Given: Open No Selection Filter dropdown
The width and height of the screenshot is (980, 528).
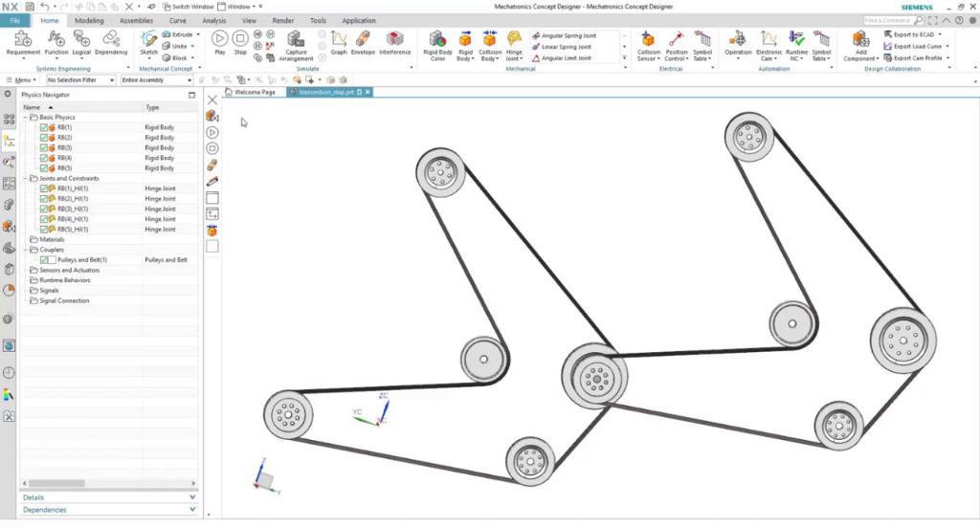Looking at the screenshot, I should coord(80,80).
